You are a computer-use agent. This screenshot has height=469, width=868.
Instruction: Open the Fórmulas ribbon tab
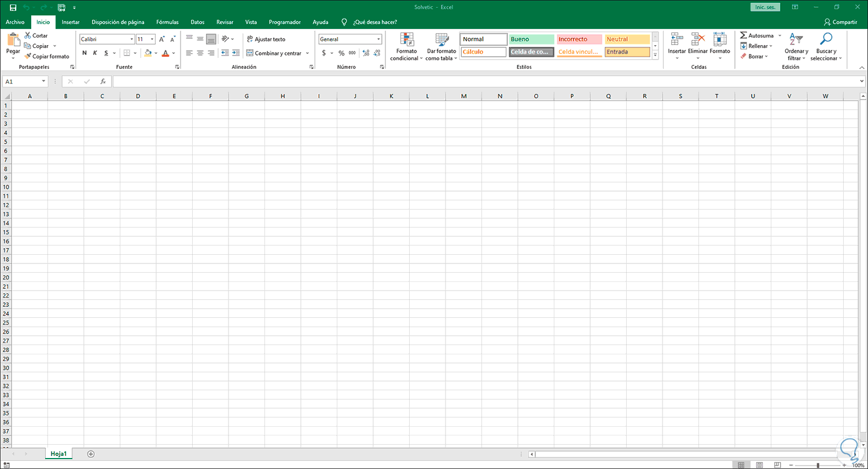(x=167, y=22)
